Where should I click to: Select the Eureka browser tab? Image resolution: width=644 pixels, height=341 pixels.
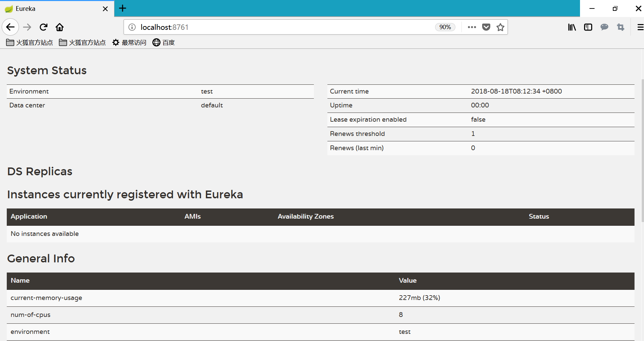click(x=51, y=8)
